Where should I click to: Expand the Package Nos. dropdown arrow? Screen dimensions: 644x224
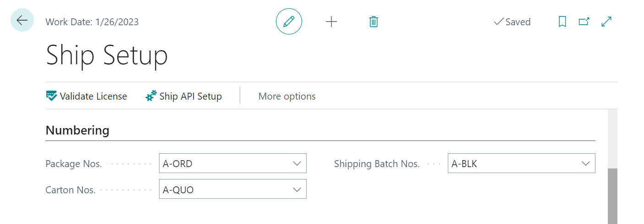(297, 163)
